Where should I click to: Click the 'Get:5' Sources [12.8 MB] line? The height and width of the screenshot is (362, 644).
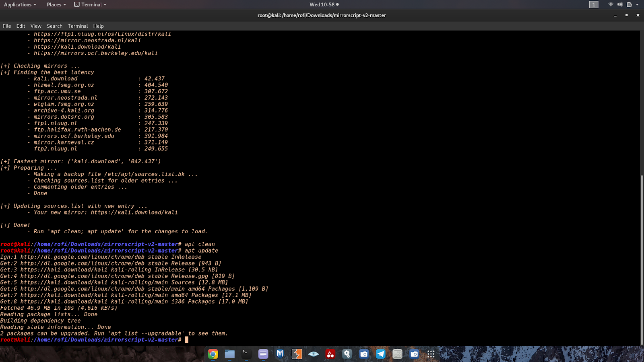(114, 282)
